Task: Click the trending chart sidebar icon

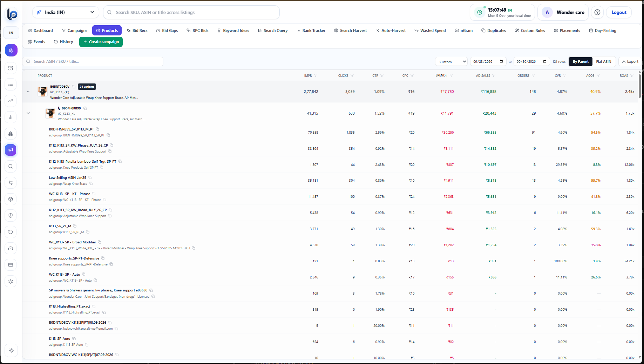Action: [x=11, y=101]
